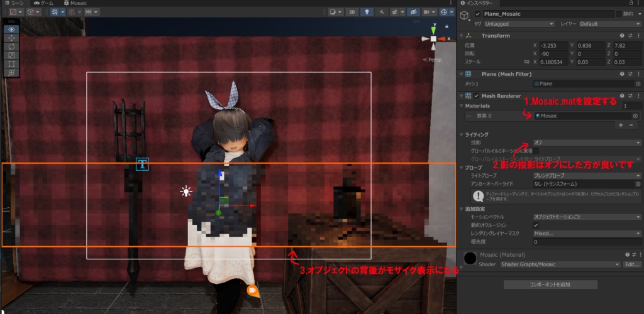Enable the 静的 static checkbox

[619, 14]
